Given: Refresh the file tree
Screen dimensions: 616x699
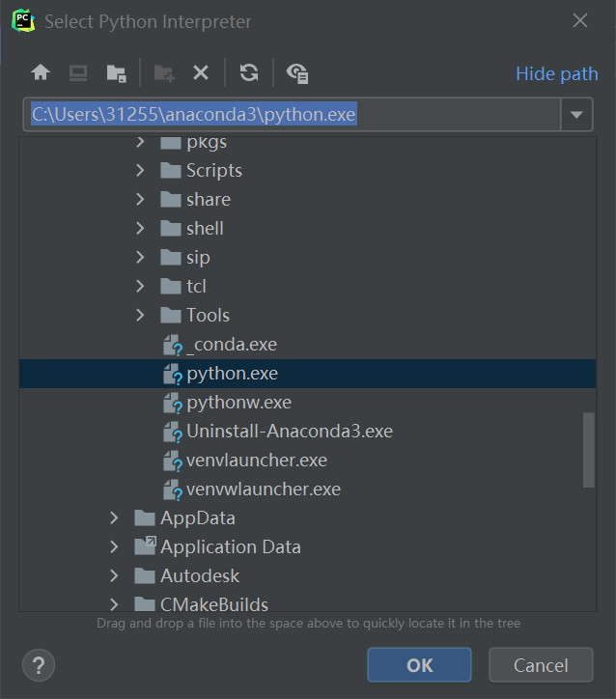Looking at the screenshot, I should point(249,72).
